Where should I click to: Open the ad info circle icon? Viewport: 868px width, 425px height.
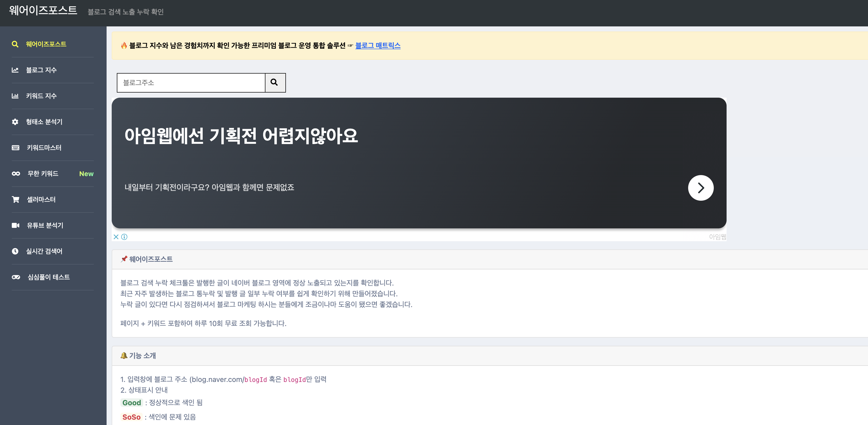[x=124, y=237]
